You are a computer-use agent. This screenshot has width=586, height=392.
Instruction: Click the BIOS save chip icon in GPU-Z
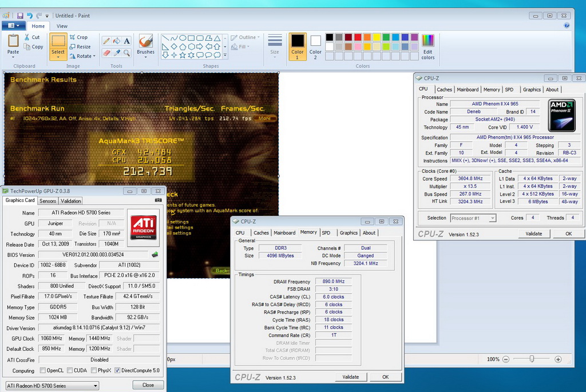point(155,255)
